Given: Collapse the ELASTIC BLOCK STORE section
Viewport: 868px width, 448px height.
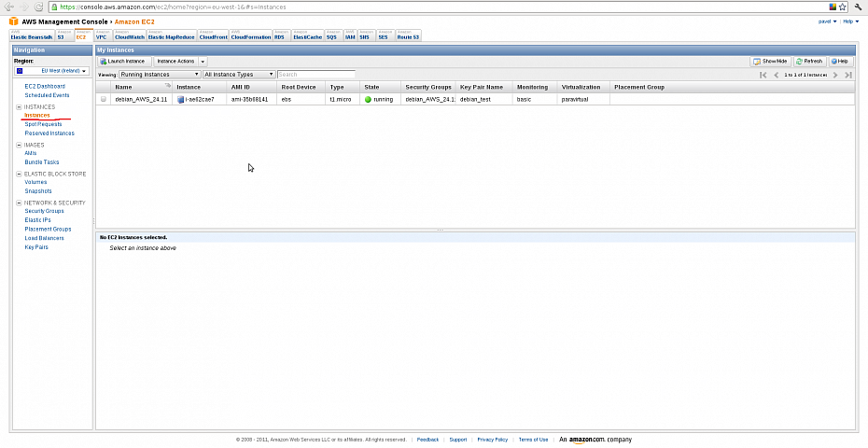Looking at the screenshot, I should pos(19,174).
